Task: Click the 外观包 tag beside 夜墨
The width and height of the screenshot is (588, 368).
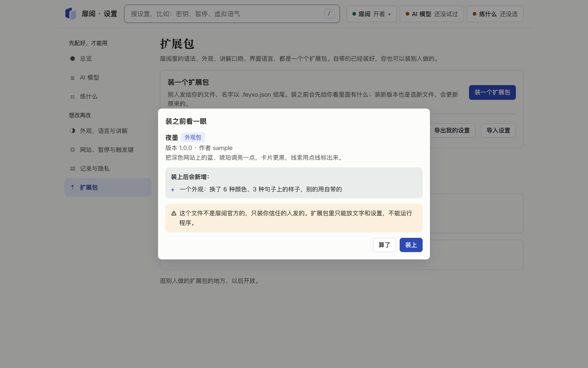Action: pos(193,138)
